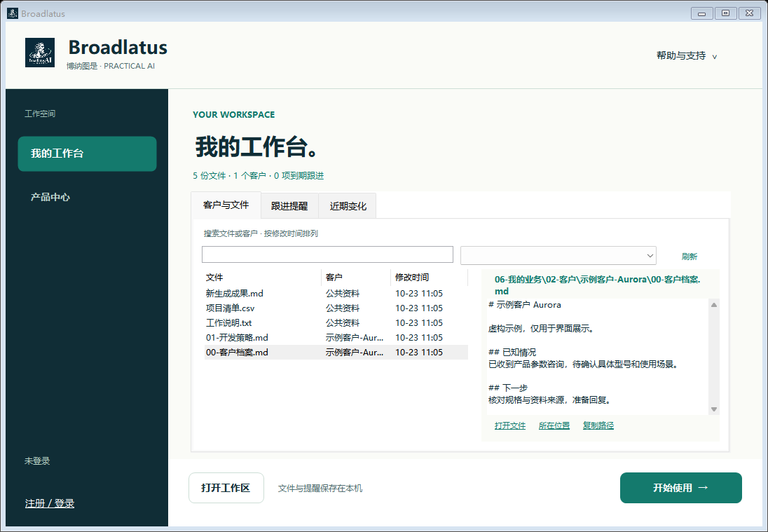Viewport: 768px width, 532px height.
Task: Click the preview line '## 已知情况'
Action: 512,353
